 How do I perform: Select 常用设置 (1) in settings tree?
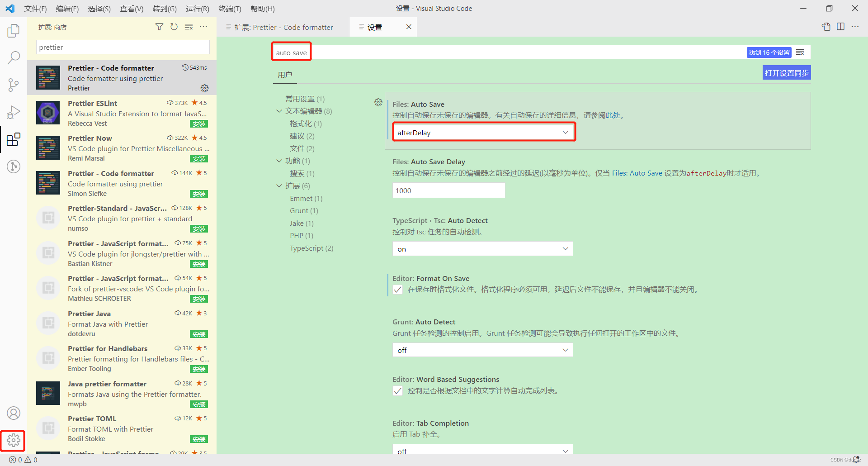tap(305, 99)
